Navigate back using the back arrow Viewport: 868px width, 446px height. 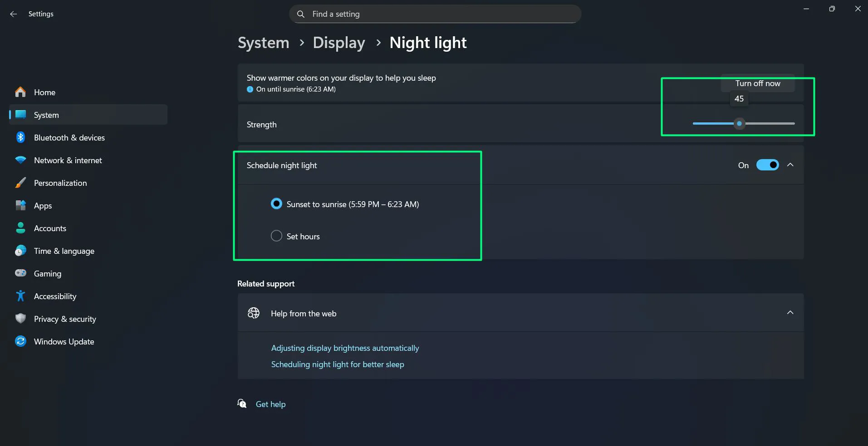point(13,14)
